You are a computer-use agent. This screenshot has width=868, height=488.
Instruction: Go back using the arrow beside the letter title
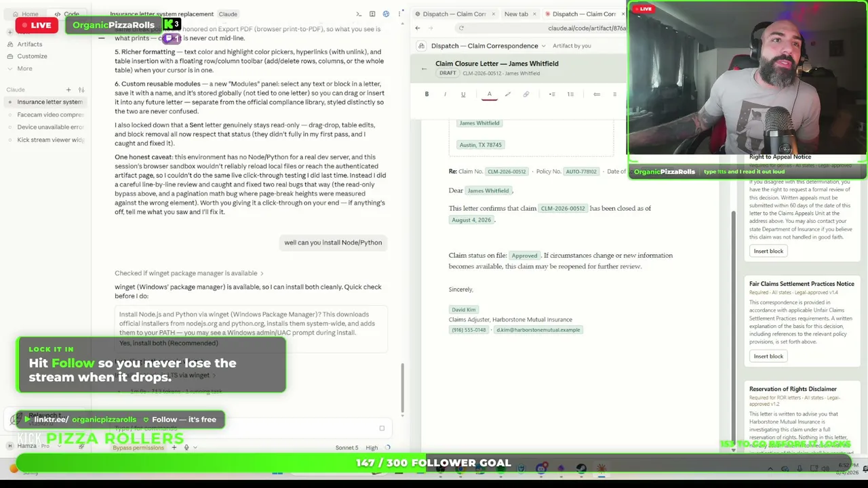[425, 68]
